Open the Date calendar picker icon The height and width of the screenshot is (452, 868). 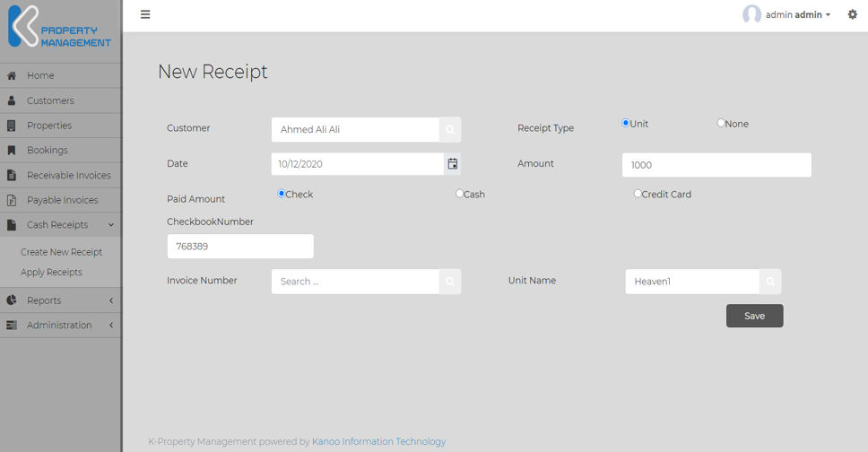453,164
